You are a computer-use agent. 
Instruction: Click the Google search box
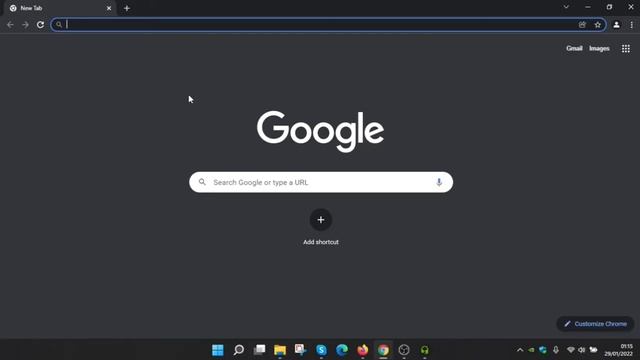click(321, 182)
